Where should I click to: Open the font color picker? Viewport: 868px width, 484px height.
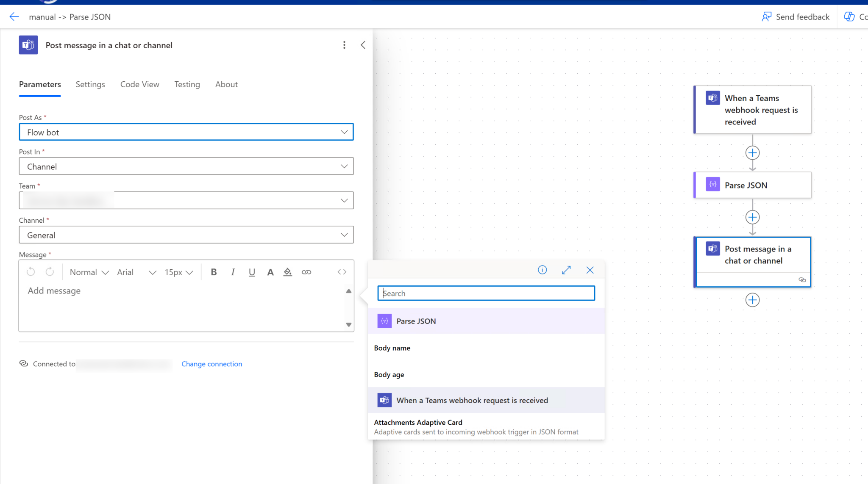pos(270,272)
